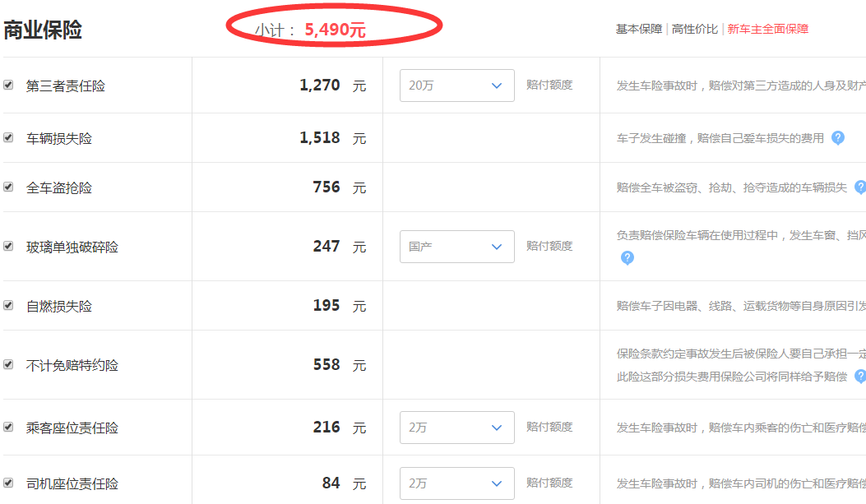
Task: Click the 车辆损失险 label
Action: pyautogui.click(x=59, y=139)
